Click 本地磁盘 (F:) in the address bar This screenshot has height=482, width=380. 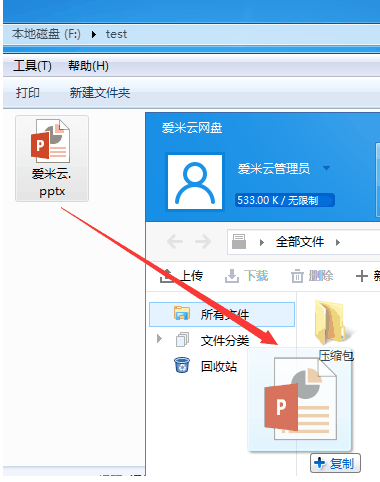click(46, 34)
